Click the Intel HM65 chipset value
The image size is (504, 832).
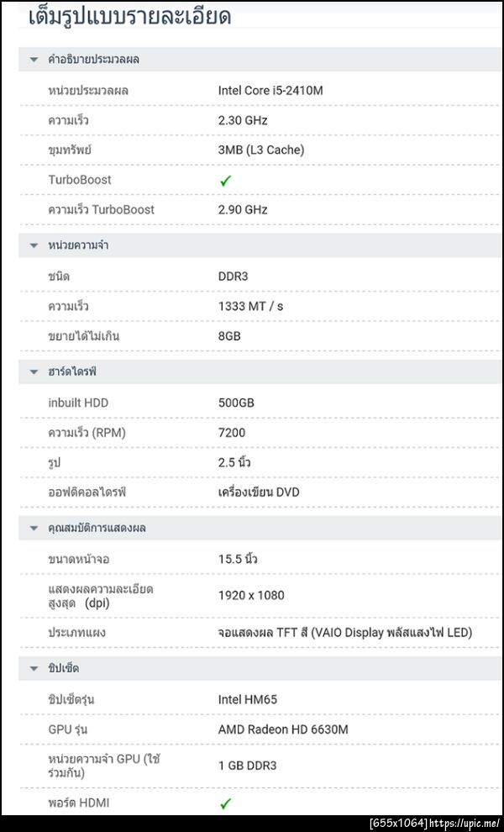pos(248,699)
